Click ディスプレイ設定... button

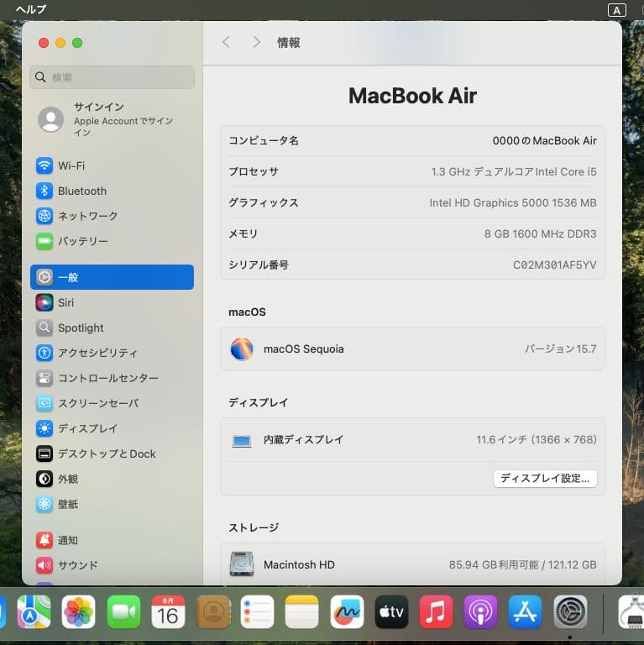[x=545, y=479]
